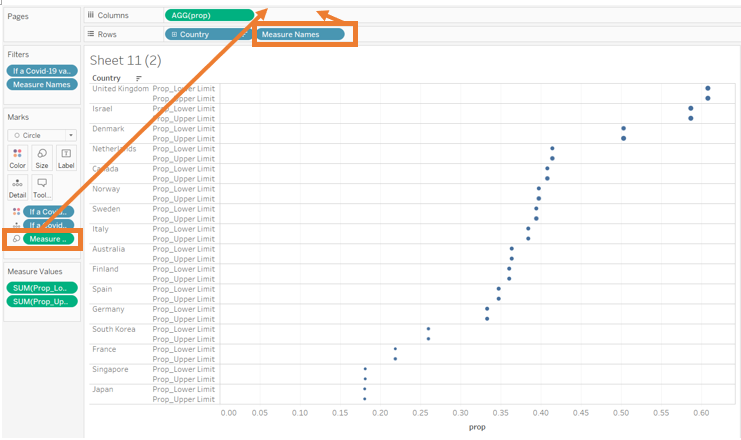Click the Israel row label

[x=103, y=109]
